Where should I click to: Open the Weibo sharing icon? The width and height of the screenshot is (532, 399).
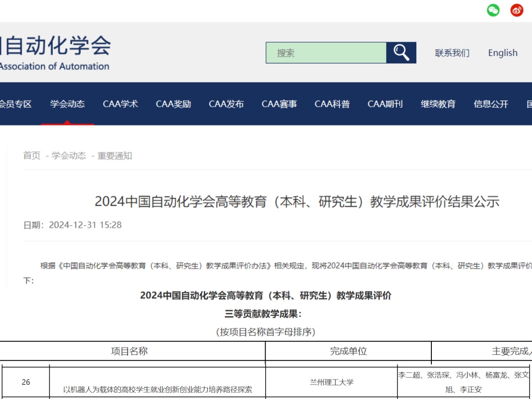coord(516,10)
